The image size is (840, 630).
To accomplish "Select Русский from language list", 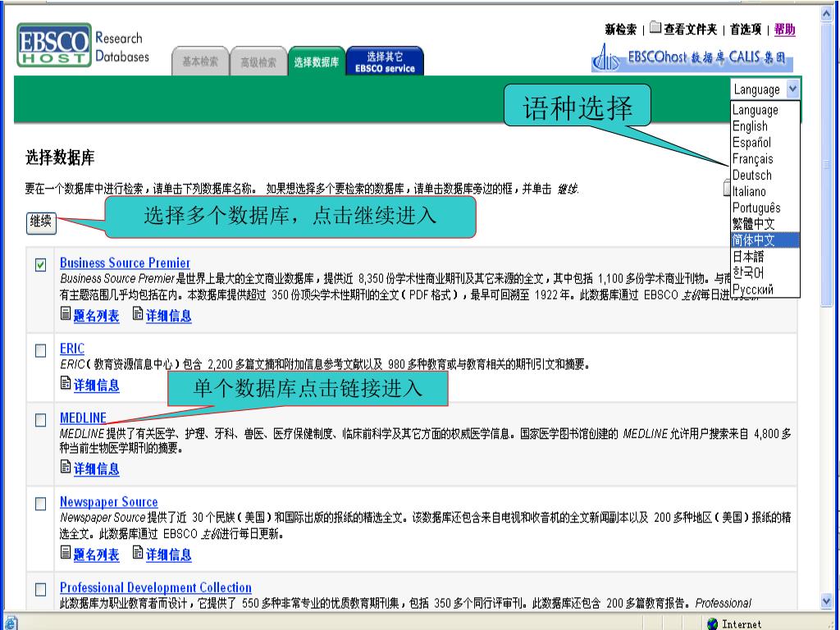I will 765,290.
